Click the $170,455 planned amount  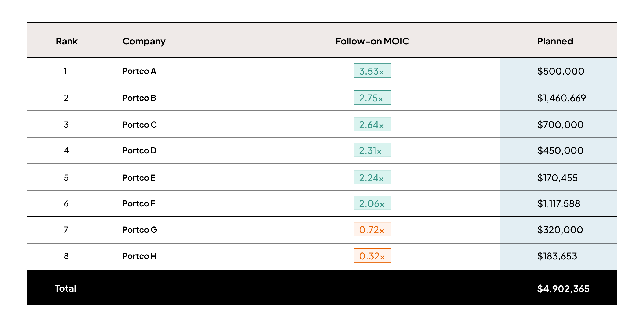(557, 178)
